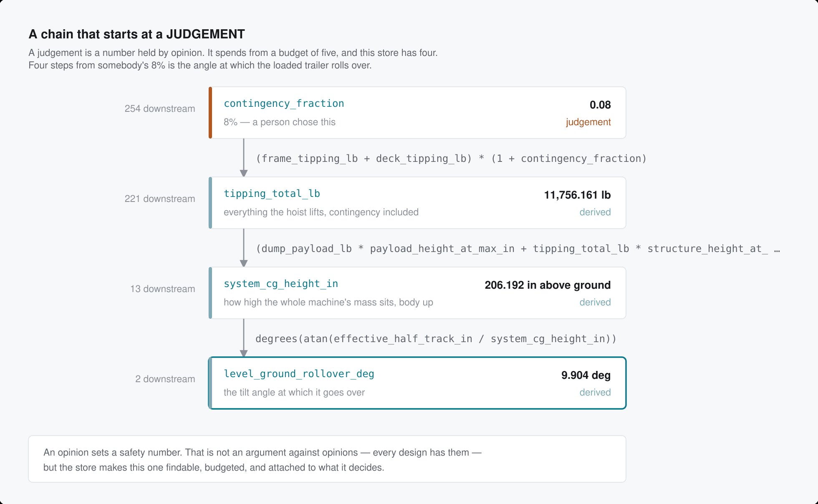818x504 pixels.
Task: Open the contingency_fraction node link
Action: (x=284, y=103)
